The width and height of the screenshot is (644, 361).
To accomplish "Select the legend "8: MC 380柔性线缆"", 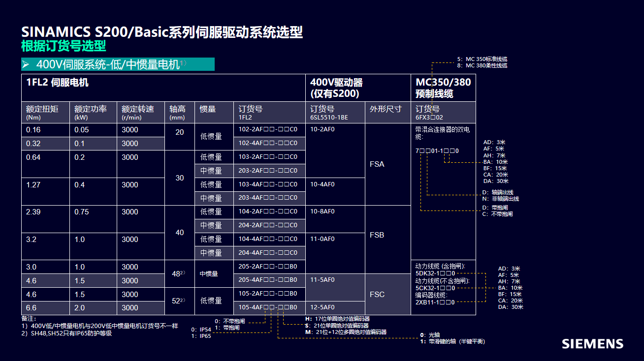I will click(x=482, y=65).
